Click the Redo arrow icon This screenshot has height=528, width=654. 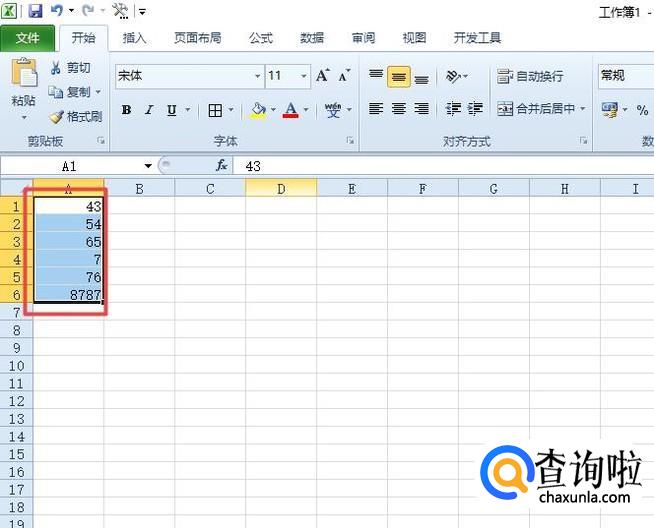coord(88,10)
